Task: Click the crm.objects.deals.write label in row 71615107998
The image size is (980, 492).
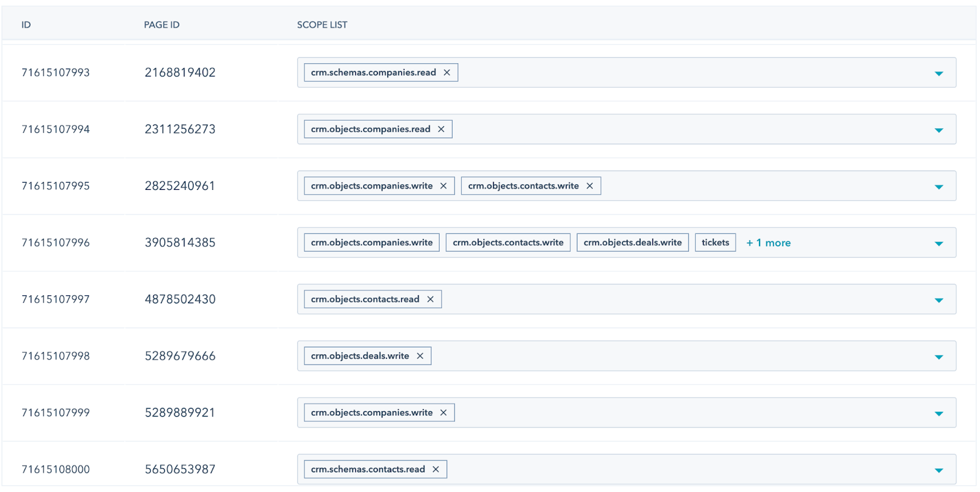Action: click(360, 356)
